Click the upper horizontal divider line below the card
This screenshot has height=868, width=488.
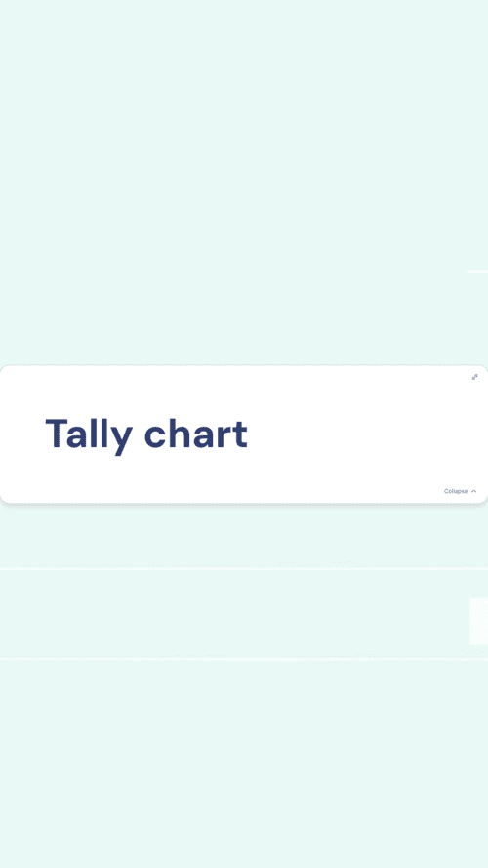click(244, 568)
